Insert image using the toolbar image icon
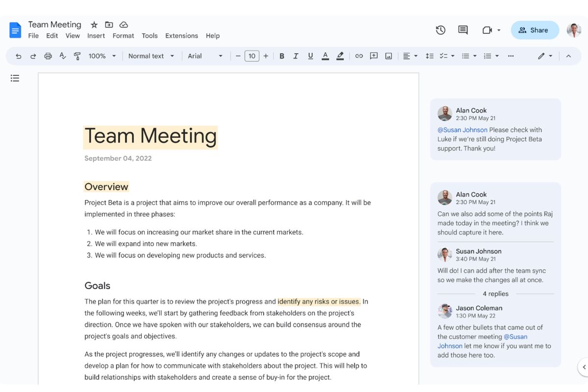 [389, 56]
